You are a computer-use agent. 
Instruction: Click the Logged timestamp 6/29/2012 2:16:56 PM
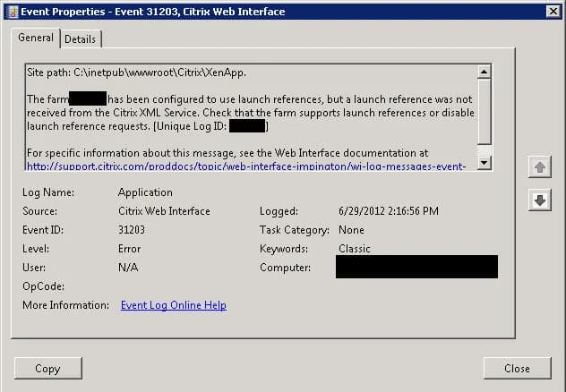[389, 211]
